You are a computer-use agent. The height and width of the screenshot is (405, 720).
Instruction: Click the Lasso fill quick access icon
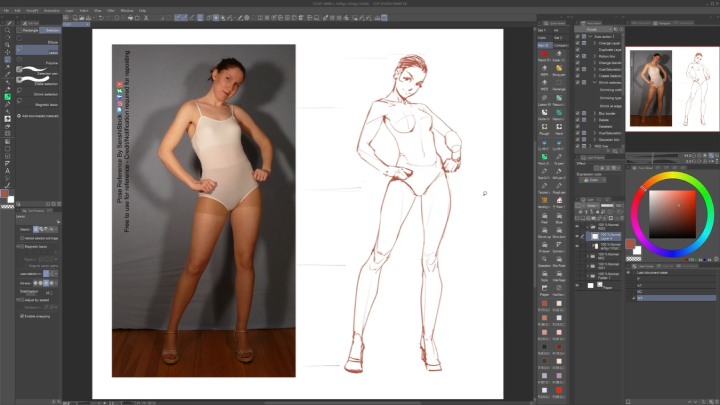[x=544, y=99]
